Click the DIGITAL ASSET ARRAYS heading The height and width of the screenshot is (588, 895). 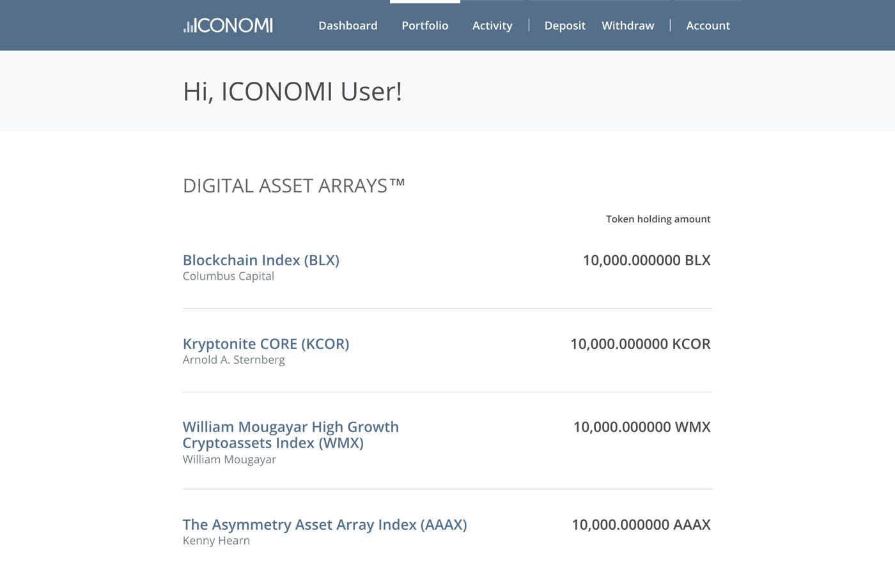tap(294, 186)
